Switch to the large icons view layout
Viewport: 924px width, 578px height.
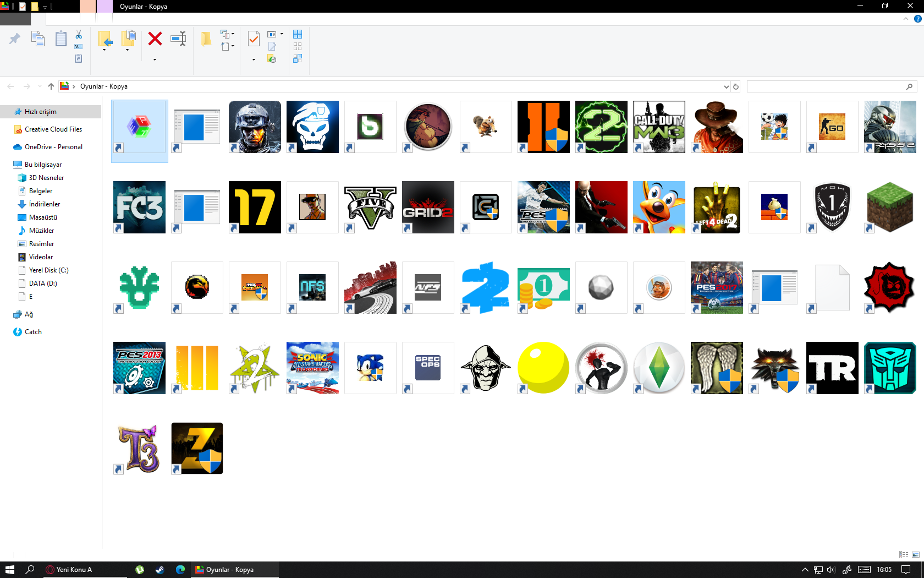(916, 554)
